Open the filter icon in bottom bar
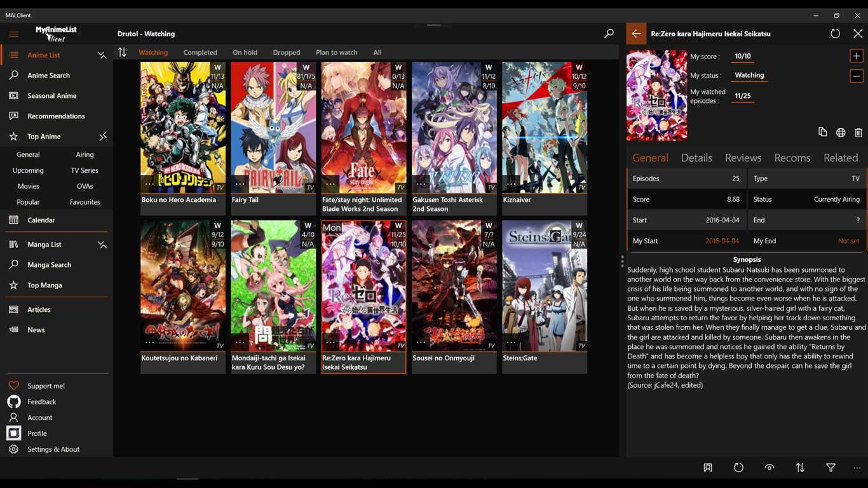Viewport: 868px width, 488px height. 831,468
